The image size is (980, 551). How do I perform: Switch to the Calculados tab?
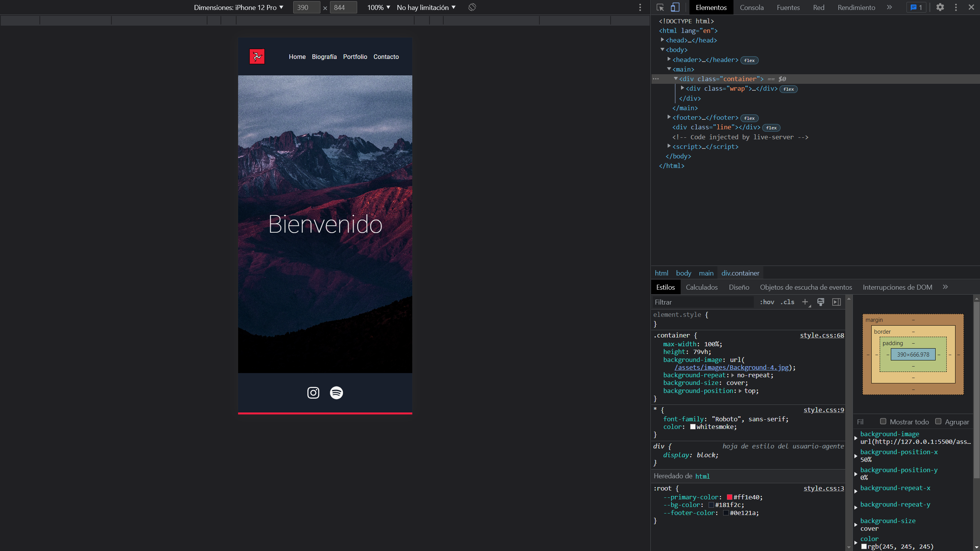pos(701,287)
